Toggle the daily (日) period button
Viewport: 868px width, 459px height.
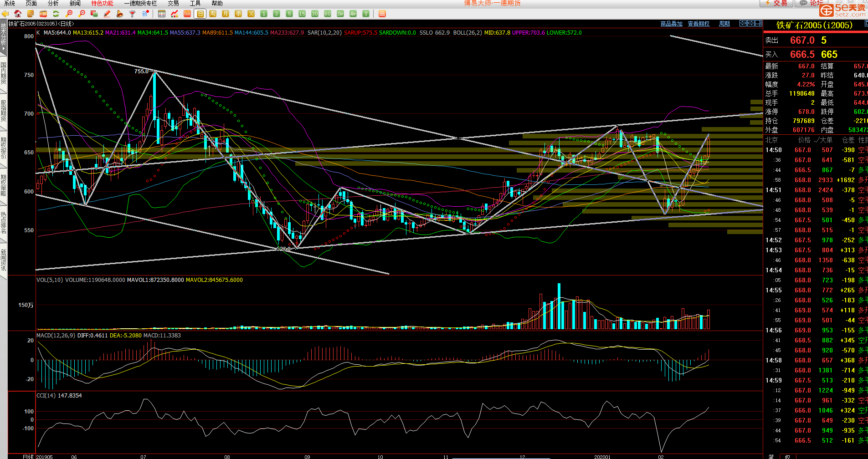click(200, 14)
